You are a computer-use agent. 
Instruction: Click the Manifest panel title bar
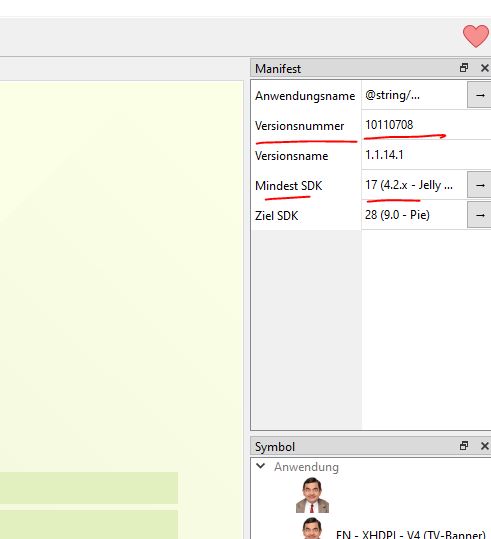[354, 68]
